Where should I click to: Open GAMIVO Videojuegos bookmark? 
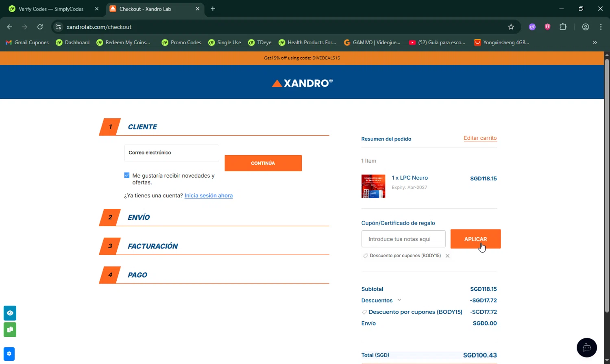(x=372, y=42)
